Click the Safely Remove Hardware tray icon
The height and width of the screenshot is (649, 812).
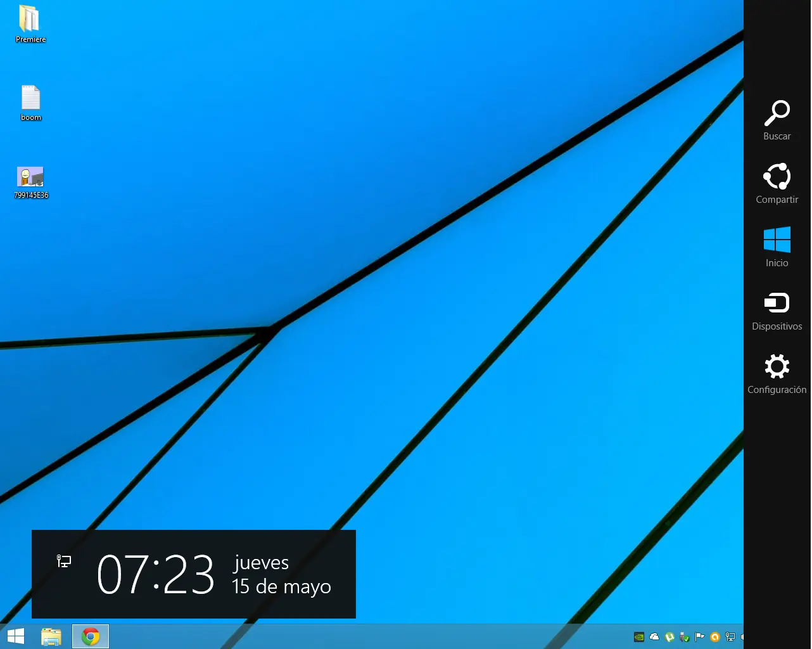pos(685,637)
